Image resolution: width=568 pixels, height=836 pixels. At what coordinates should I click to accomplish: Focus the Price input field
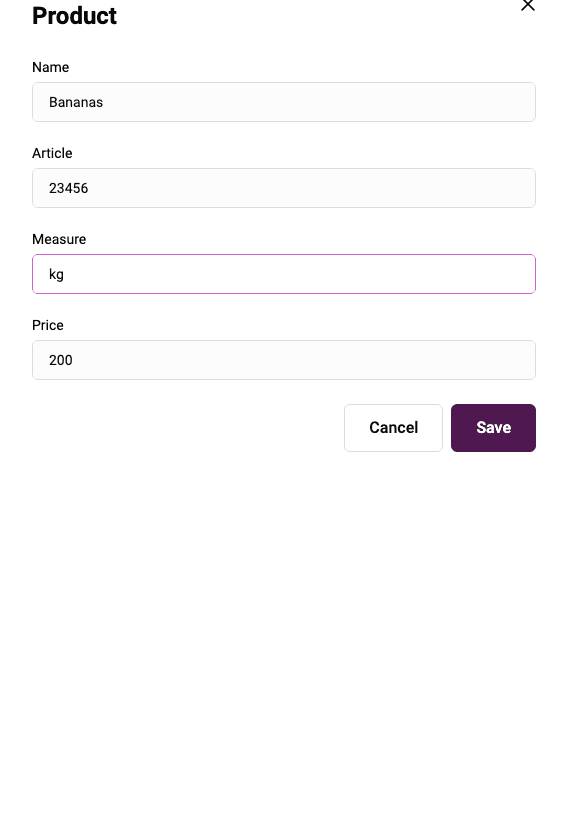click(x=284, y=360)
